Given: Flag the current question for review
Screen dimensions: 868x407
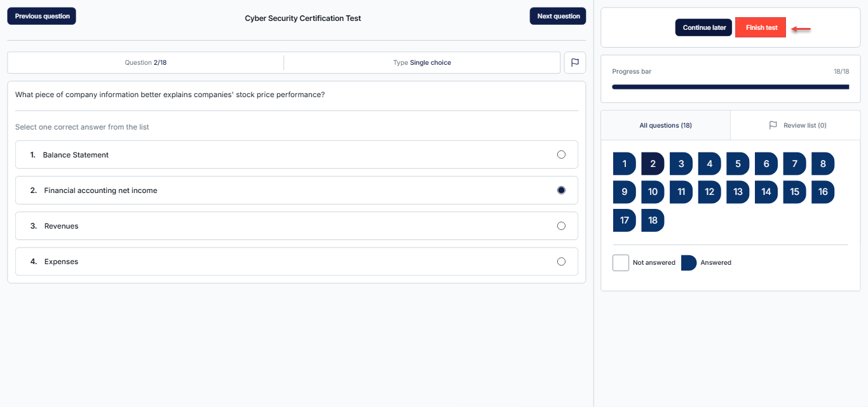Looking at the screenshot, I should point(574,63).
